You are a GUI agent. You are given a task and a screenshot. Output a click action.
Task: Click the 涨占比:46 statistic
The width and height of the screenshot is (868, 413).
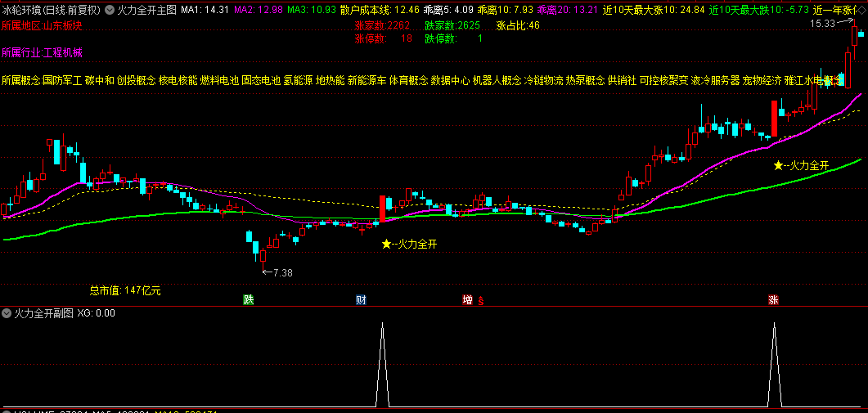(x=518, y=25)
